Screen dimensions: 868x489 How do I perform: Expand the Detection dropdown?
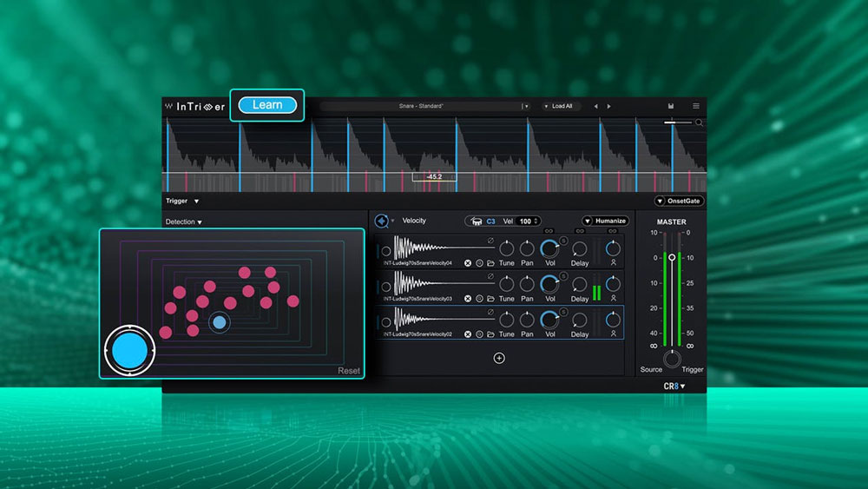point(184,221)
